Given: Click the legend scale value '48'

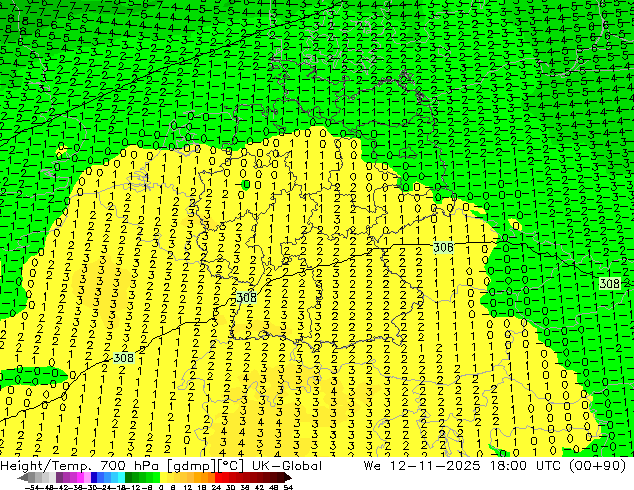Looking at the screenshot, I should click(274, 487).
